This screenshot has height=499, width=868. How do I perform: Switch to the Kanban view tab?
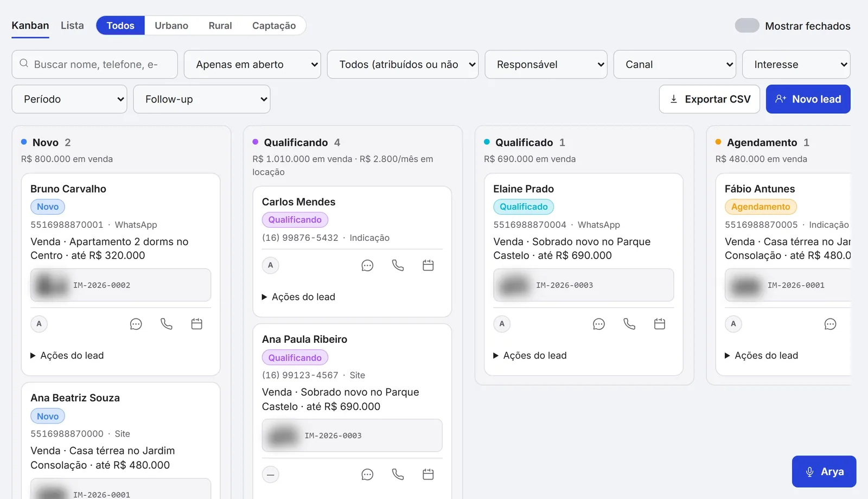30,25
